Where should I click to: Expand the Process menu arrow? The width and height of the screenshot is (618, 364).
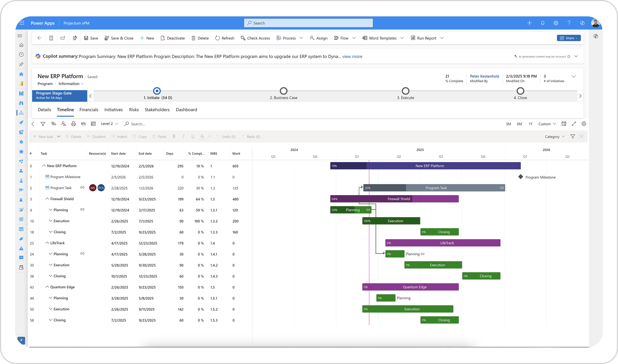tap(301, 38)
